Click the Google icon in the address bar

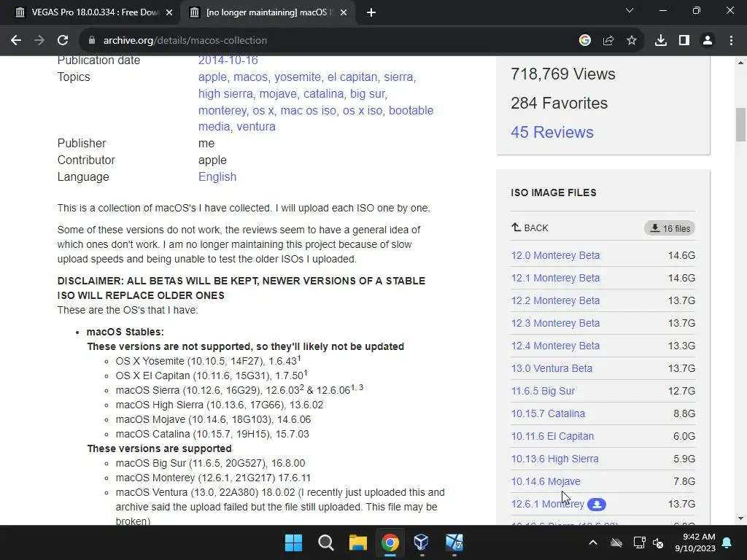584,41
